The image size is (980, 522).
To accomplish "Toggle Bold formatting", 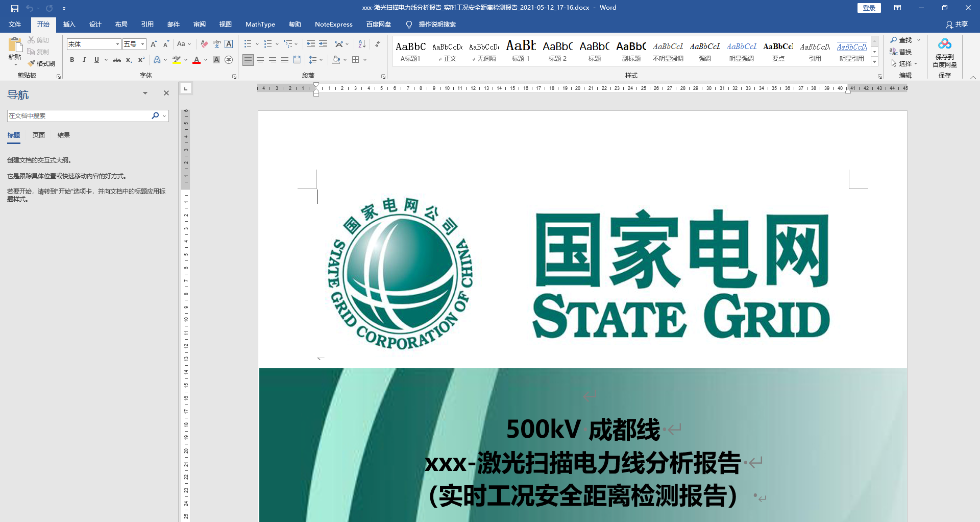I will point(72,60).
